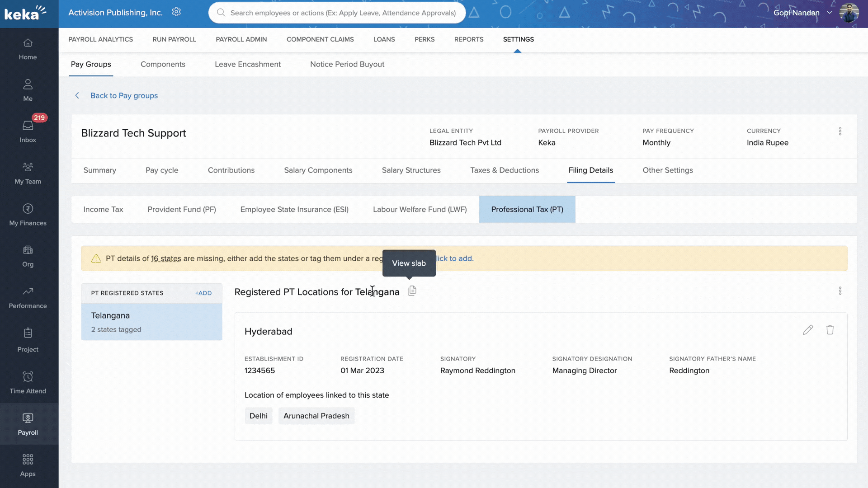Open the Apps grid in sidebar

pos(28,465)
